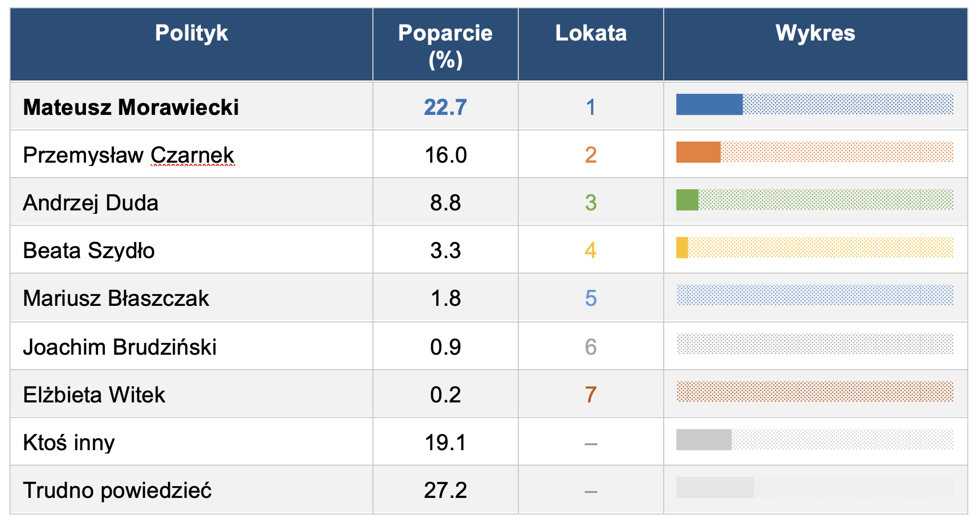Select the Elżbieta Witek name cell
This screenshot has height=524, width=980.
click(94, 395)
